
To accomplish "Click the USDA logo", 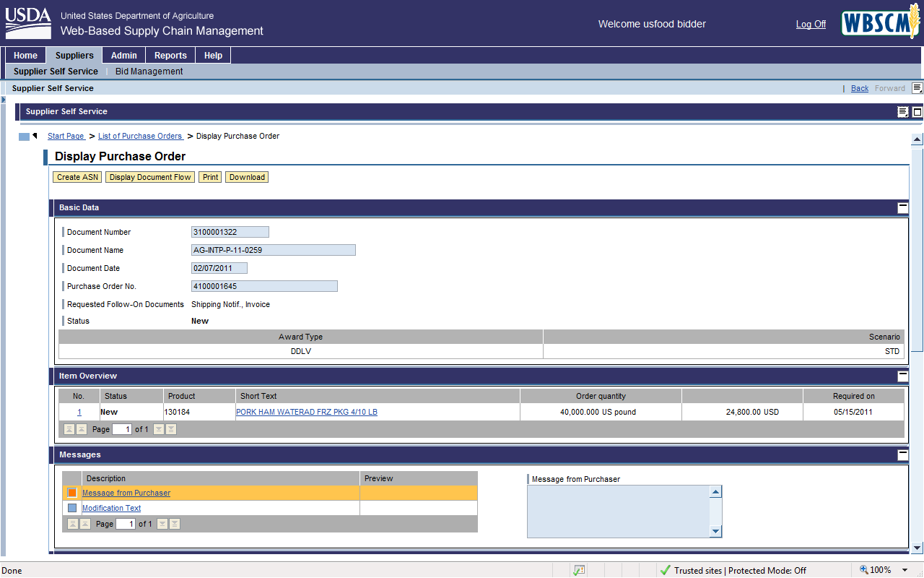I will tap(28, 23).
